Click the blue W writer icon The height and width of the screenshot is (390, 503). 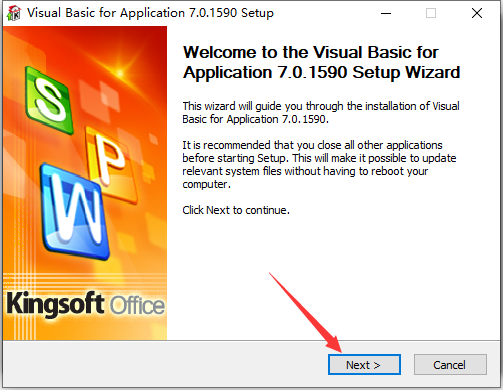75,211
